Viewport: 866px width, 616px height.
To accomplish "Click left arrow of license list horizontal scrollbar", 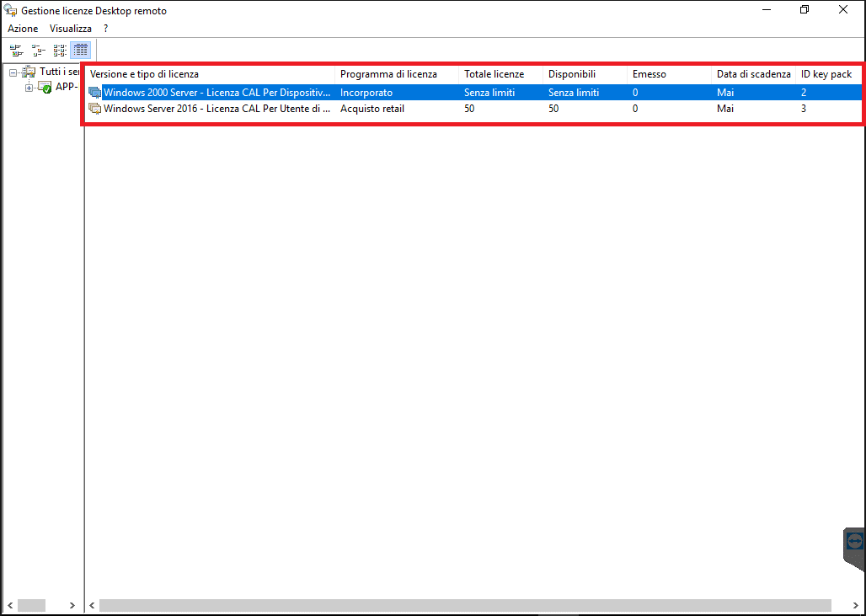I will coord(92,606).
